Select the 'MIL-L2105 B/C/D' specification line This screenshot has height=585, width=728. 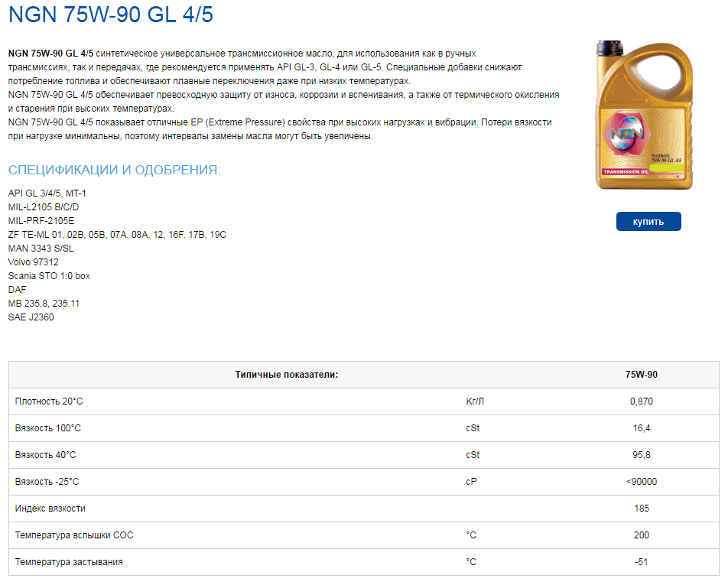pyautogui.click(x=43, y=207)
